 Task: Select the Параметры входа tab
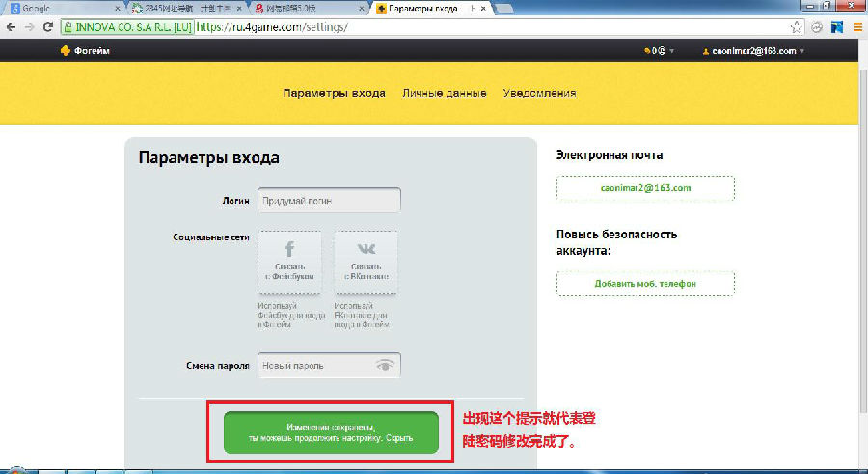click(334, 93)
